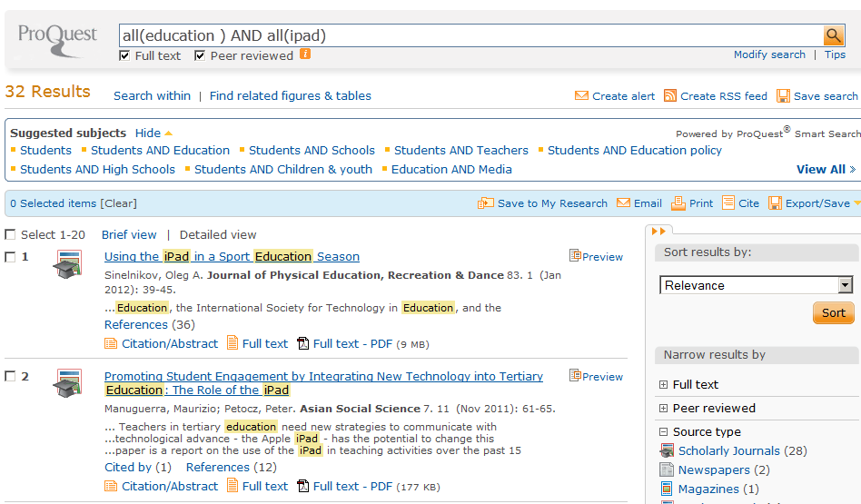Click the Email envelope icon in toolbar
This screenshot has width=861, height=504.
click(x=623, y=203)
